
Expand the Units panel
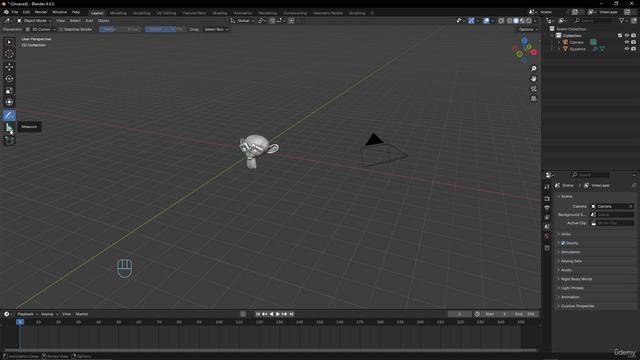pos(596,234)
